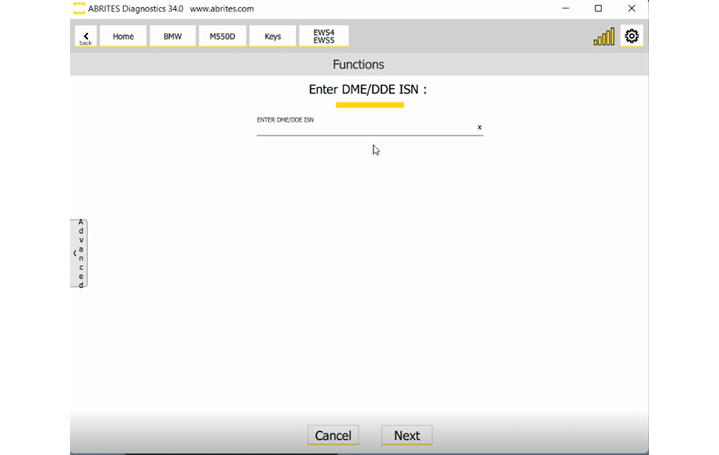719x455 pixels.
Task: Minimize the Abrites Diagnostics window
Action: click(565, 9)
